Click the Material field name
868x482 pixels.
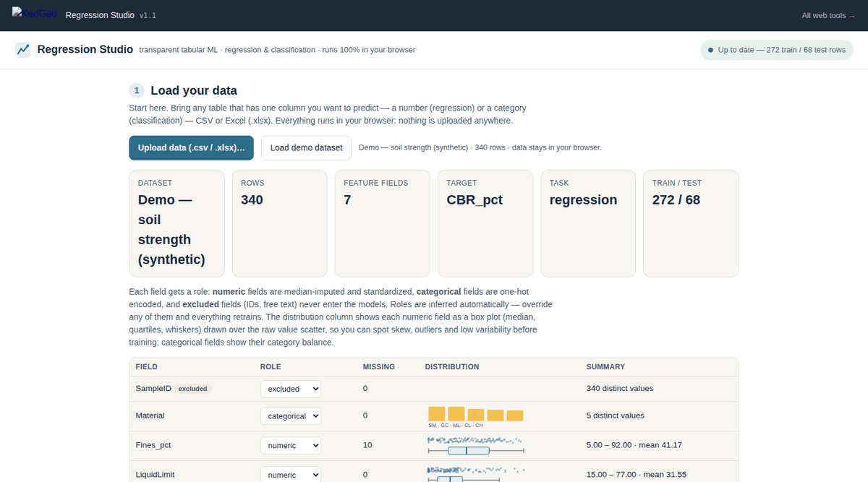150,416
